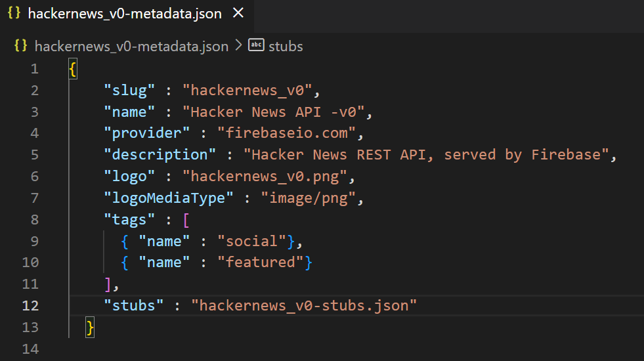Click line number 1 in the gutter

click(35, 68)
